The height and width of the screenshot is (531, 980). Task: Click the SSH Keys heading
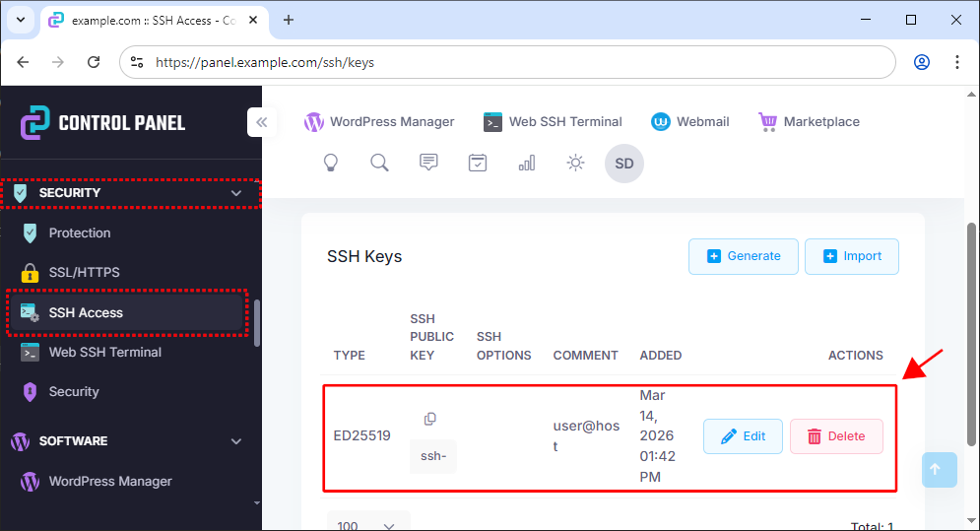(x=364, y=256)
